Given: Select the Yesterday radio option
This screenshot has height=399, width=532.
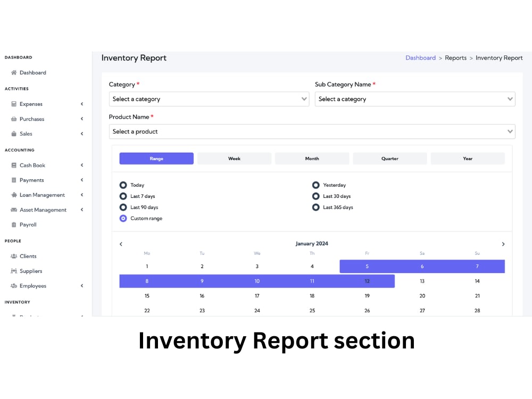Looking at the screenshot, I should [x=316, y=185].
